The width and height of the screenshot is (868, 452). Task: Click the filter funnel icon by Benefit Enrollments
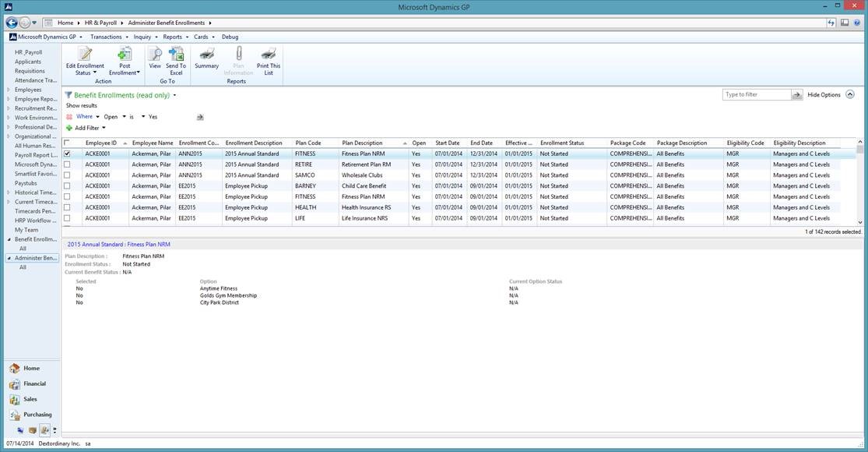[x=69, y=95]
